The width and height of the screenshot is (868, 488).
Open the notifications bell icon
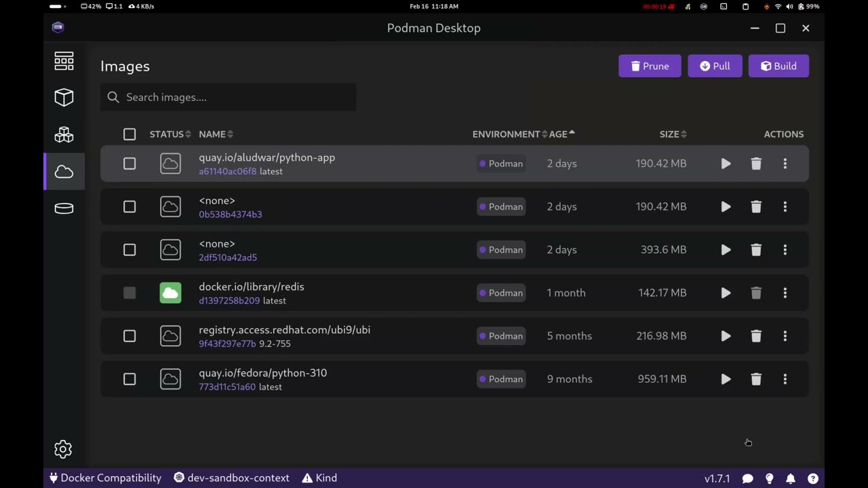[791, 479]
